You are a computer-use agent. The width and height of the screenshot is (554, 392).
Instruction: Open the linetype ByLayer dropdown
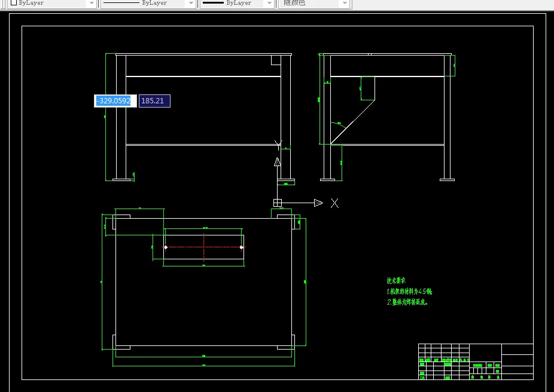148,3
